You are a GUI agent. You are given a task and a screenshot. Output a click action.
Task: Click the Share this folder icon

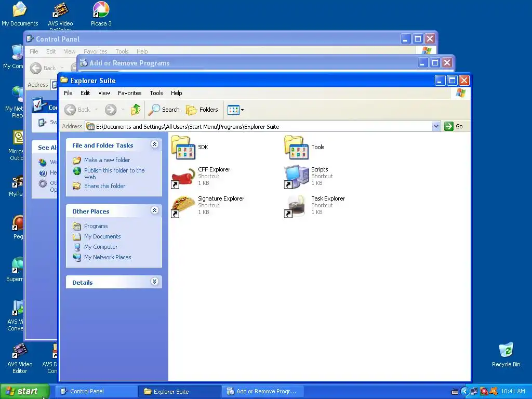coord(77,186)
